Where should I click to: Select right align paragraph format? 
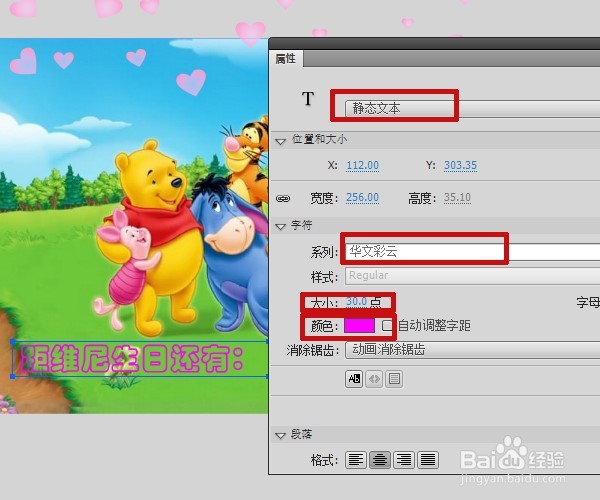pyautogui.click(x=404, y=460)
